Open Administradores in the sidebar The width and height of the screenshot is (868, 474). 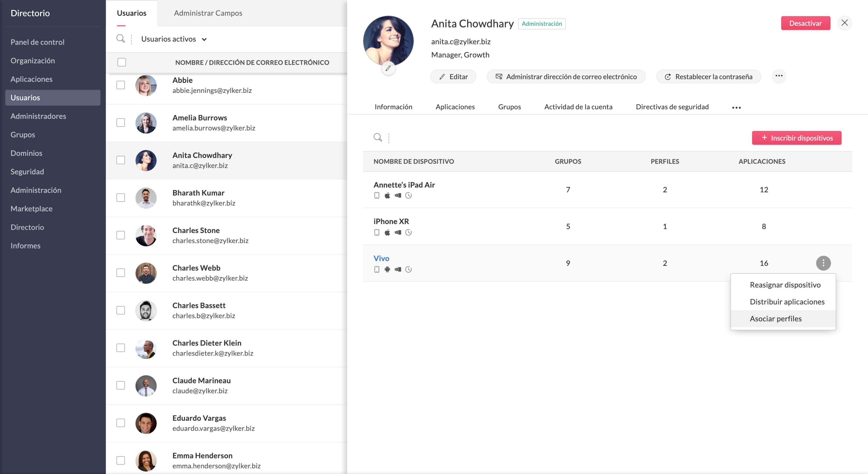(38, 116)
